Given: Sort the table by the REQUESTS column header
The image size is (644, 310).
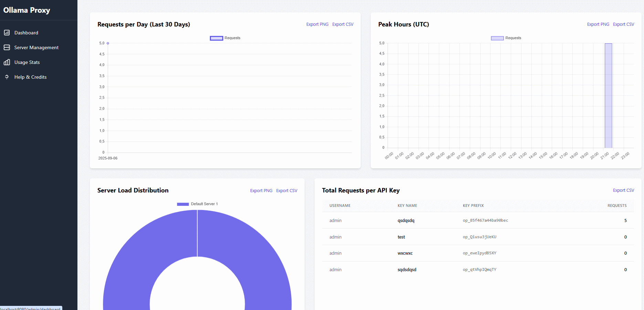Looking at the screenshot, I should [617, 206].
